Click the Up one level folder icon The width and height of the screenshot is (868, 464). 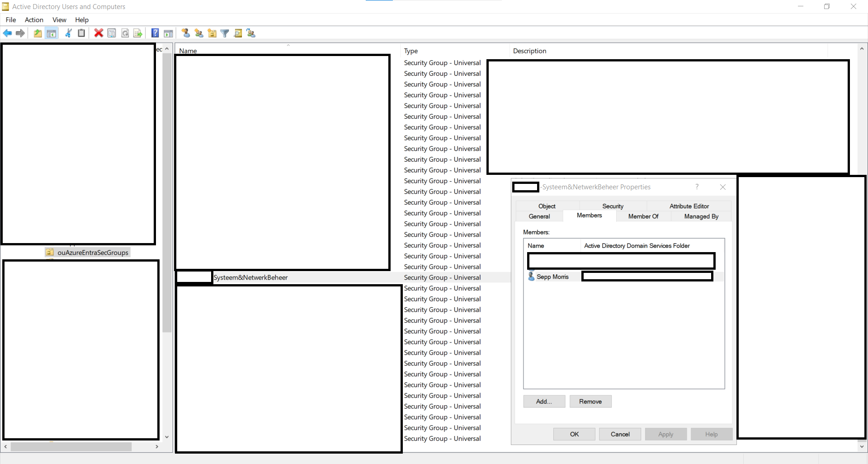(x=38, y=33)
